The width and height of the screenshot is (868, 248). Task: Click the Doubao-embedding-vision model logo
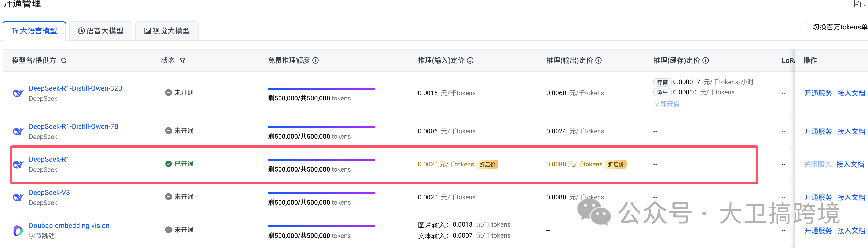pyautogui.click(x=18, y=231)
